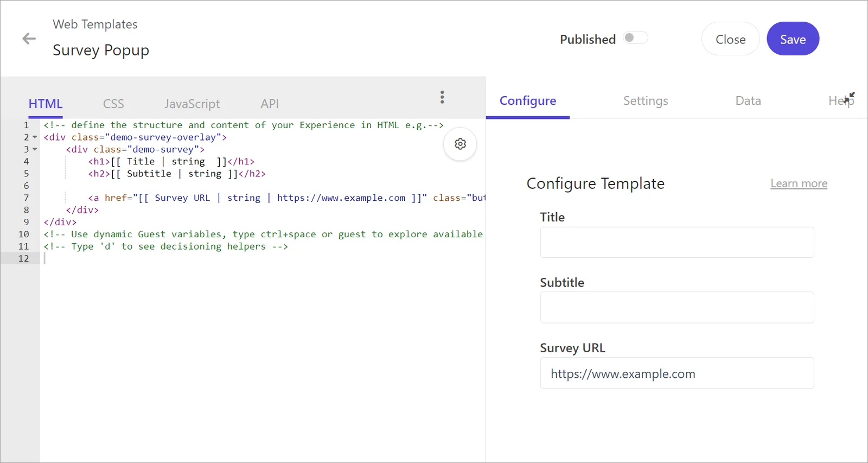Save the Survey Popup template

pos(793,39)
